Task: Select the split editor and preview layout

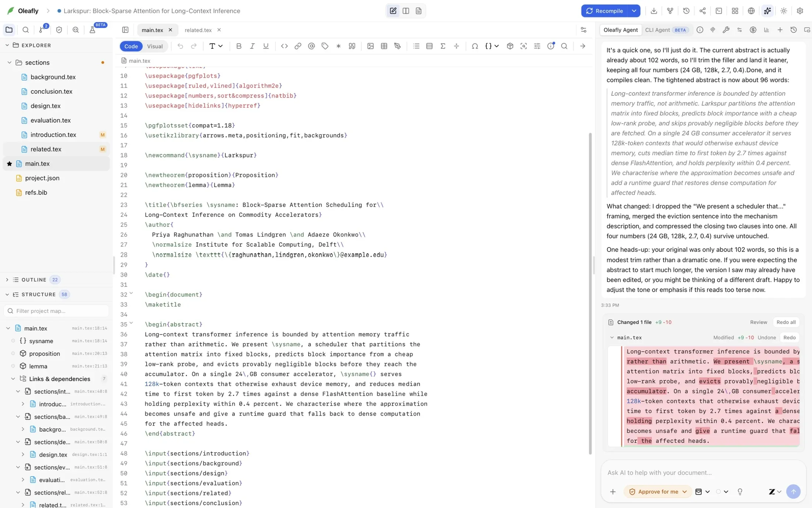Action: pyautogui.click(x=406, y=11)
